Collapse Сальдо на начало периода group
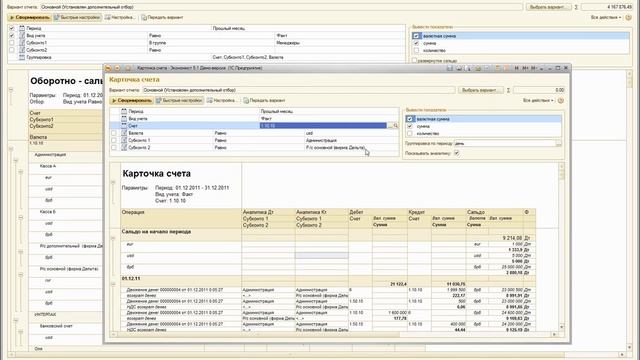 (113, 238)
